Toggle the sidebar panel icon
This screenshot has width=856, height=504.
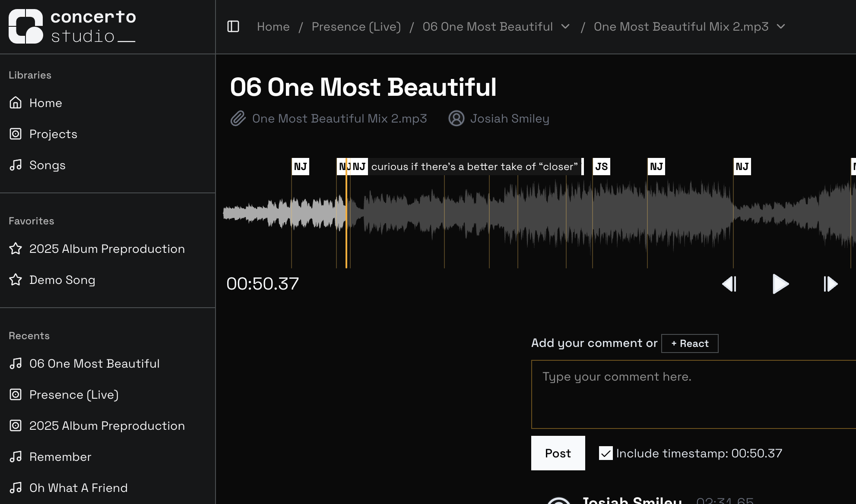[x=233, y=26]
